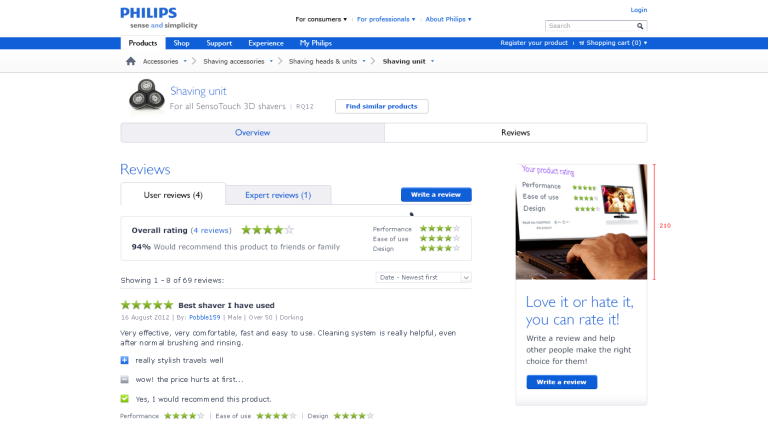Click Showing 1 - 8 of 69 reviews text
768x422 pixels.
click(x=172, y=281)
